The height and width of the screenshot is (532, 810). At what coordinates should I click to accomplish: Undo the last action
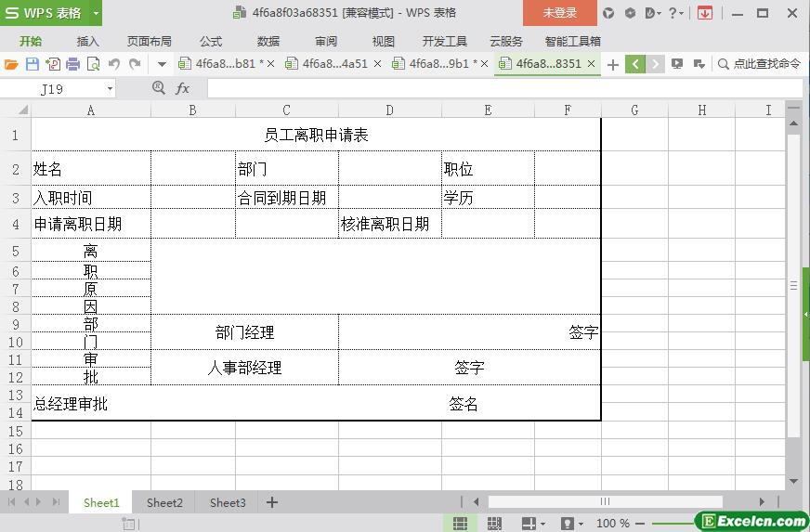114,64
